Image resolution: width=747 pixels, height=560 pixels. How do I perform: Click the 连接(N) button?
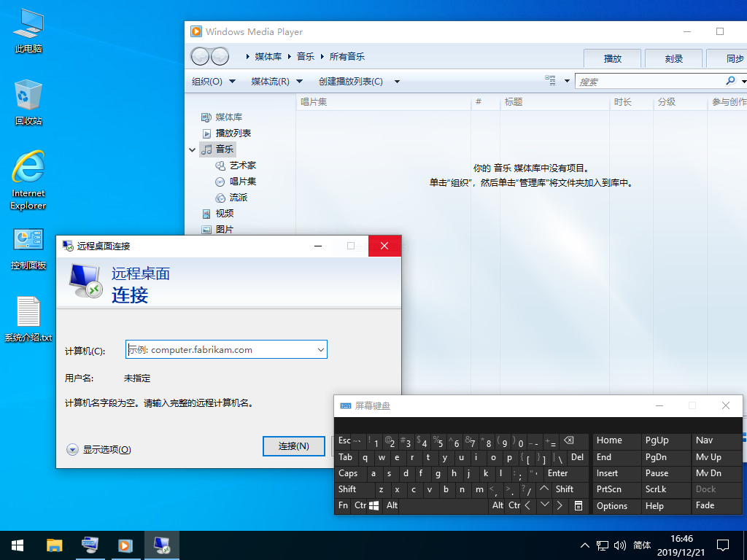click(x=293, y=446)
